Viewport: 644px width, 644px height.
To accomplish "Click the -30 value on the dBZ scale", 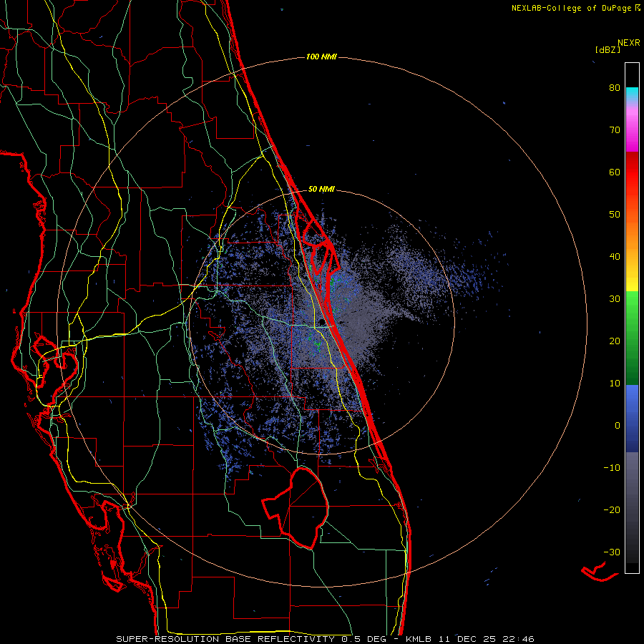I will click(x=612, y=552).
